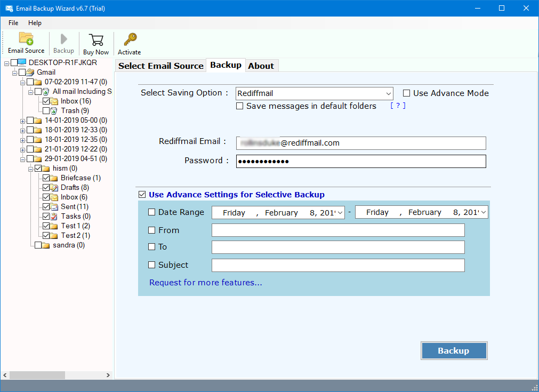539x392 pixels.
Task: Collapse the Gmail tree node
Action: [x=14, y=73]
